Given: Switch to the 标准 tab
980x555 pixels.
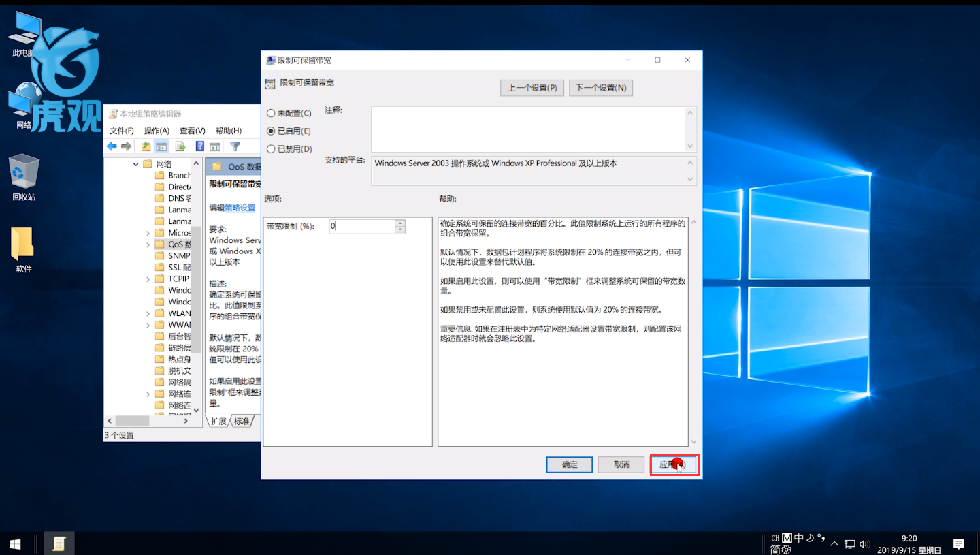Looking at the screenshot, I should (x=242, y=422).
